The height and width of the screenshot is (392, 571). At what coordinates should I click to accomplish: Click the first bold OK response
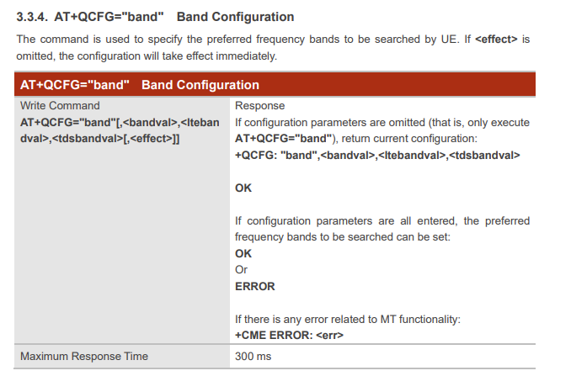coord(243,188)
